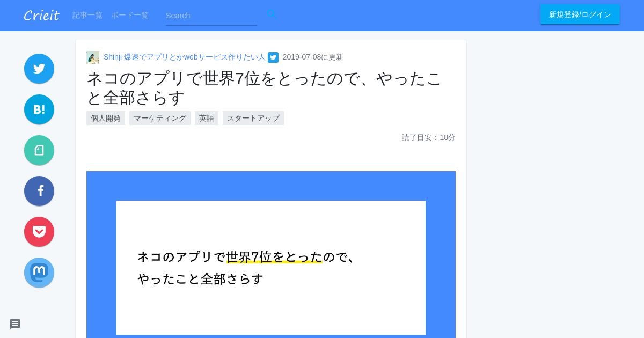Share the article on Facebook
This screenshot has width=644, height=338.
(x=39, y=191)
